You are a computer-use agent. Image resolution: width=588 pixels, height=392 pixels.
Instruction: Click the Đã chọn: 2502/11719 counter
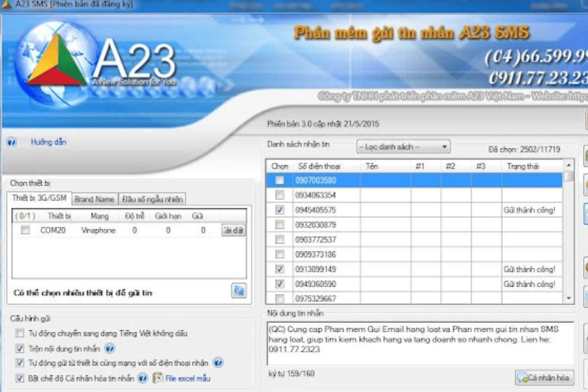(524, 149)
